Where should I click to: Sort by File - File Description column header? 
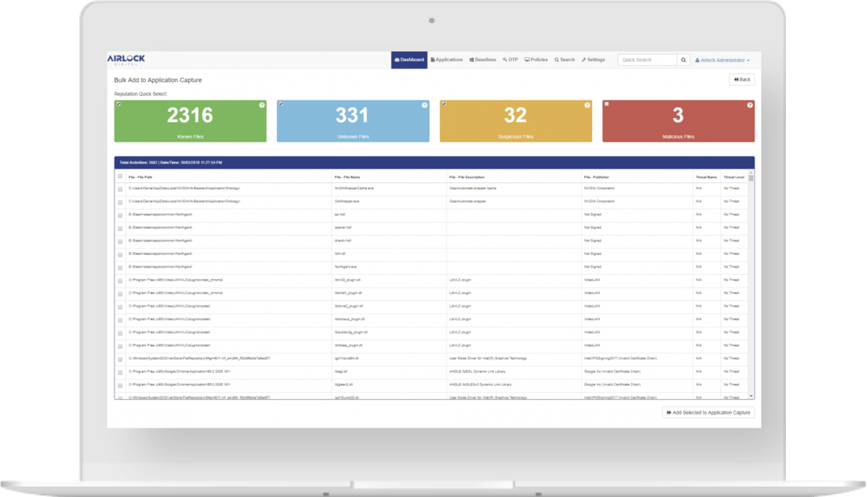pos(467,176)
